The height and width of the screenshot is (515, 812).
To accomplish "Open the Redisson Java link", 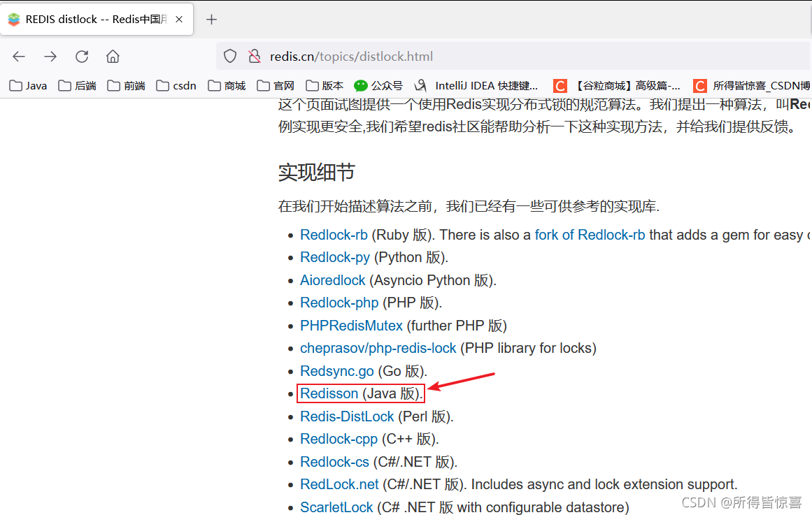I will (x=329, y=393).
